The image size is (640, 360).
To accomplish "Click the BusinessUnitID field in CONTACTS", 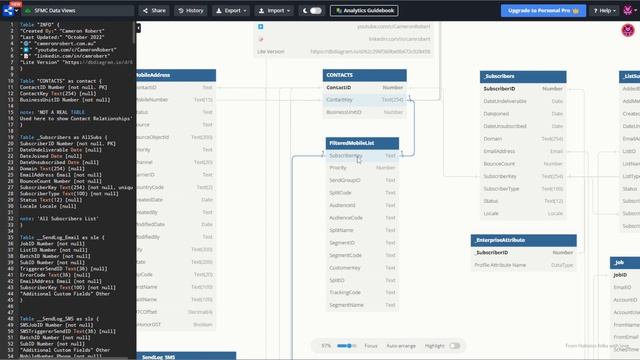I will [x=364, y=112].
